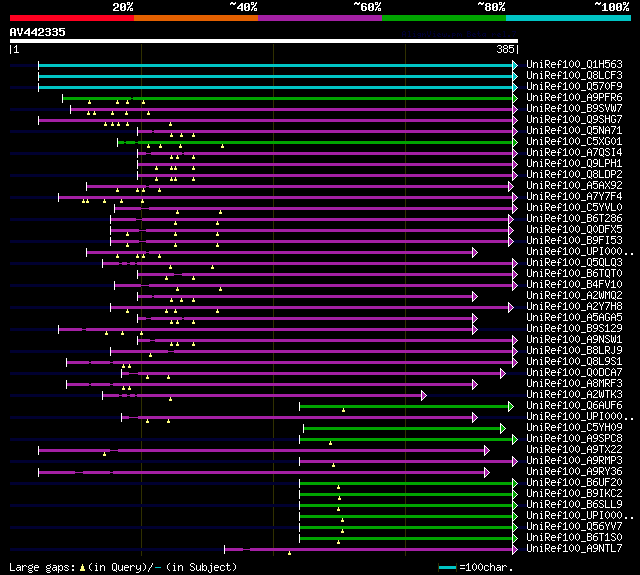This screenshot has height=575, width=640.
Task: Click the arrowhead ending the A2WTK3 alignment
Action: (x=424, y=395)
